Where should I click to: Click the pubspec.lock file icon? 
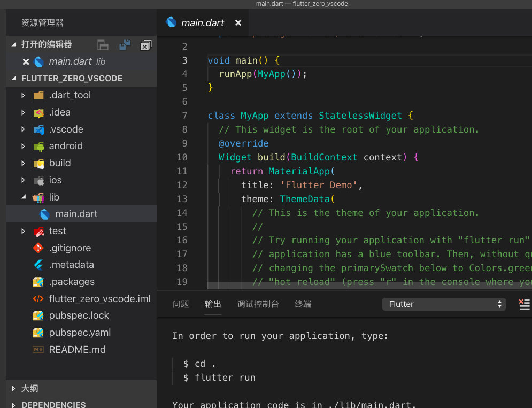38,315
